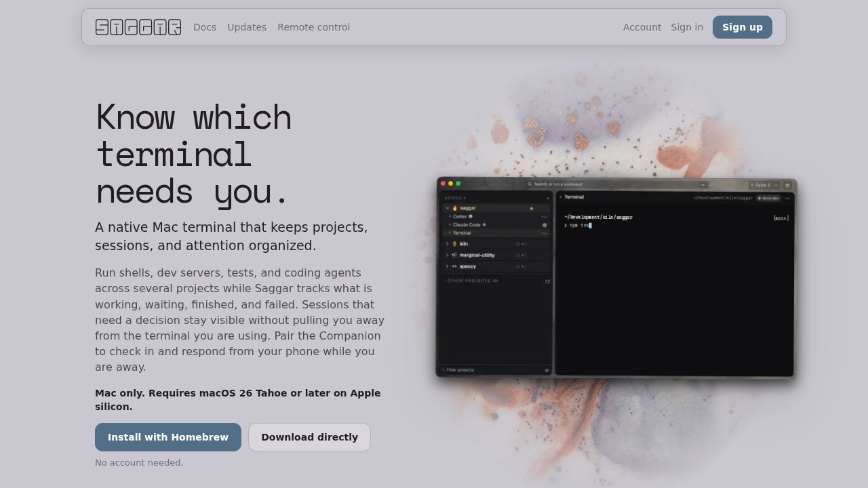This screenshot has width=868, height=488.
Task: Select the Claude Code session
Action: coord(496,225)
